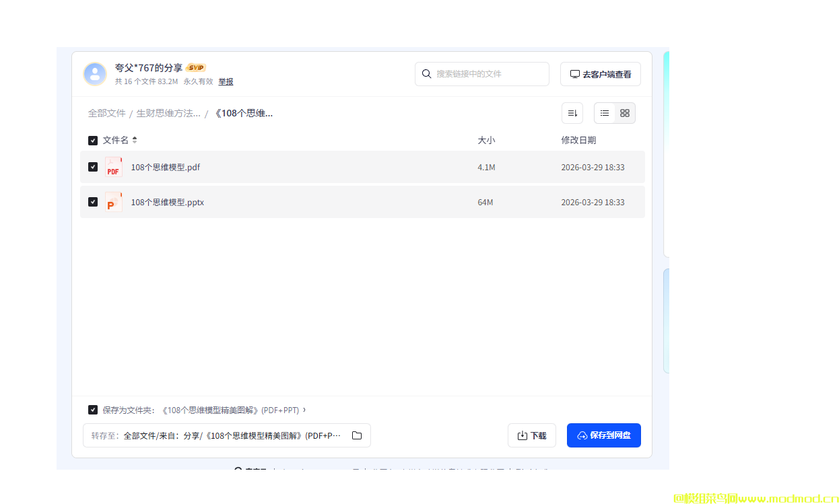Sort by 文件名 column arrow
Viewport: 839px width, 504px height.
tap(135, 140)
